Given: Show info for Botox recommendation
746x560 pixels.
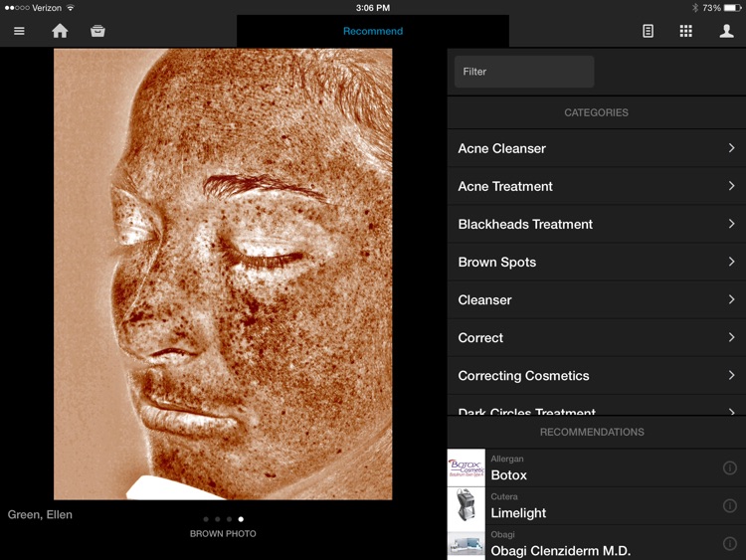Looking at the screenshot, I should (729, 468).
